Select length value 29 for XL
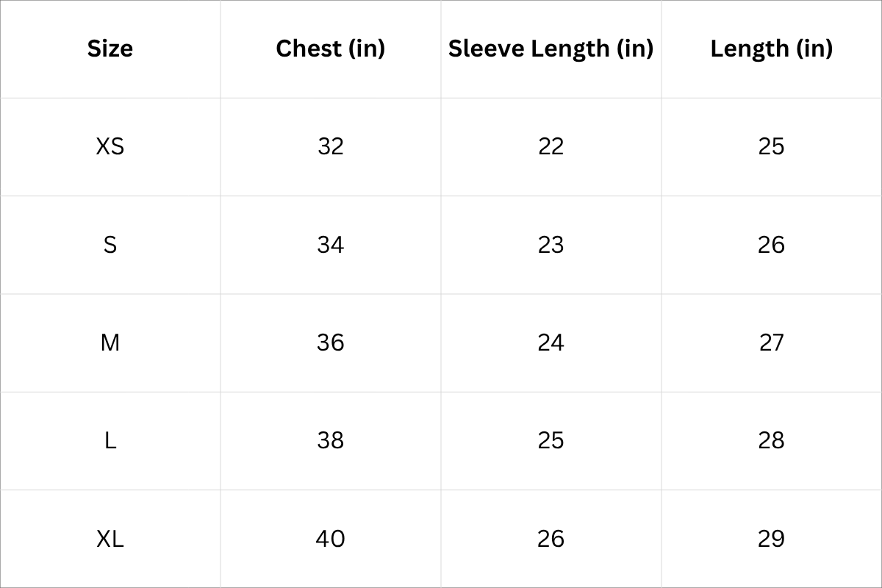 tap(771, 539)
